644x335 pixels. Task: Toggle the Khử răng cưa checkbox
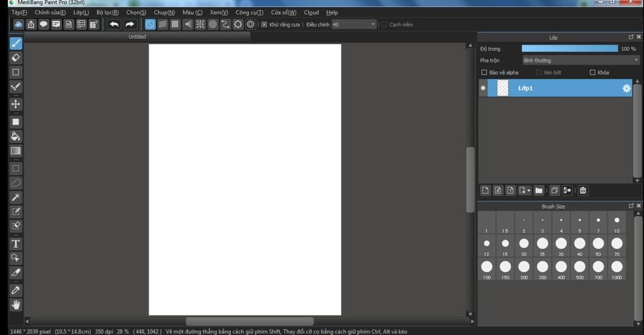[x=264, y=25]
